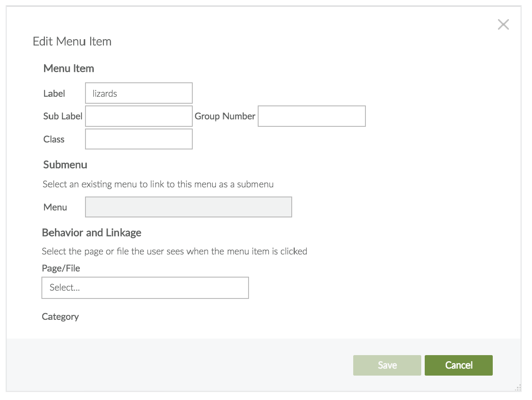Click the Submenu section heading
This screenshot has height=400, width=532.
pyautogui.click(x=65, y=165)
